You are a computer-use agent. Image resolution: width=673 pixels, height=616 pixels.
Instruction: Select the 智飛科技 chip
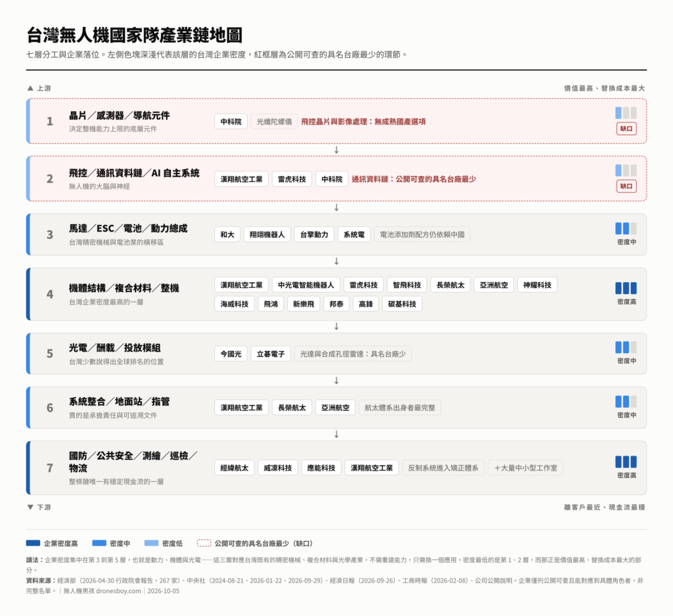[x=407, y=285]
